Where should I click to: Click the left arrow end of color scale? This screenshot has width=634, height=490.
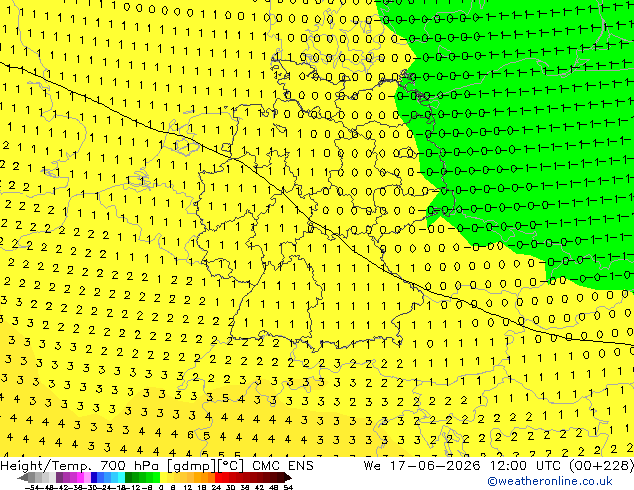click(x=23, y=478)
